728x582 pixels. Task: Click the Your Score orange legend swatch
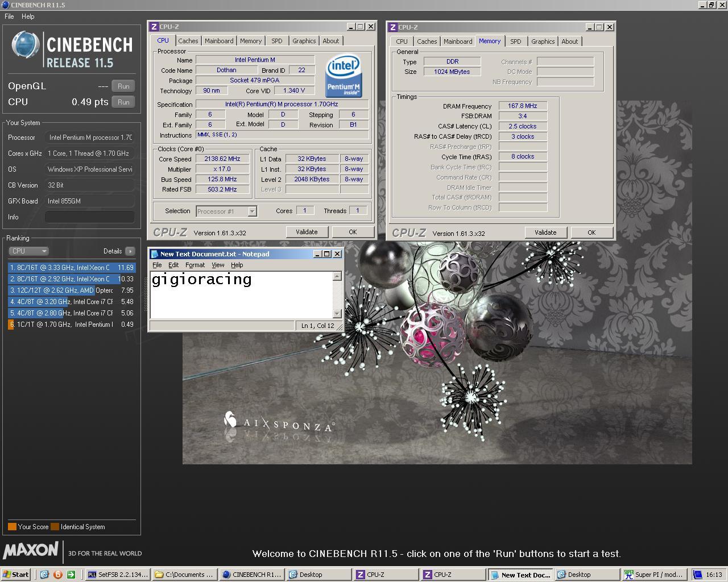(x=12, y=527)
